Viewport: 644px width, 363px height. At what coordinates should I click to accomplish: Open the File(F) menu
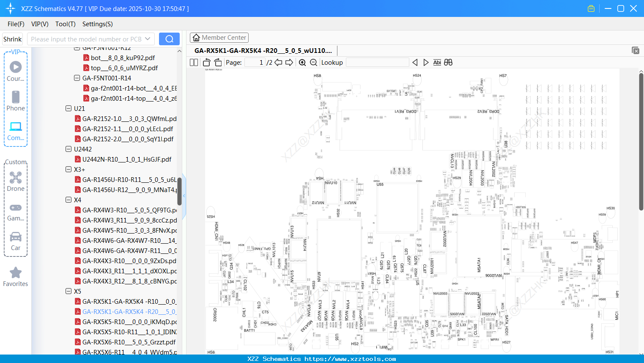pos(16,24)
